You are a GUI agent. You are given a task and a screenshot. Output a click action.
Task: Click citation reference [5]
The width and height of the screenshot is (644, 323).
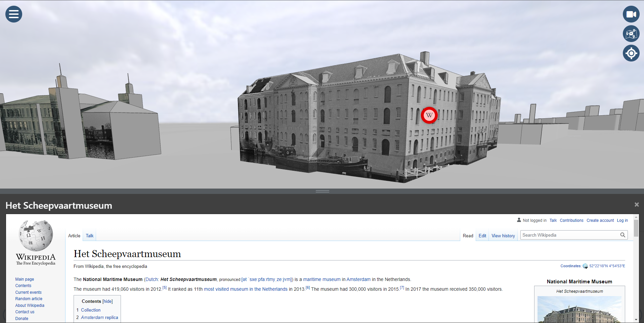click(x=164, y=288)
